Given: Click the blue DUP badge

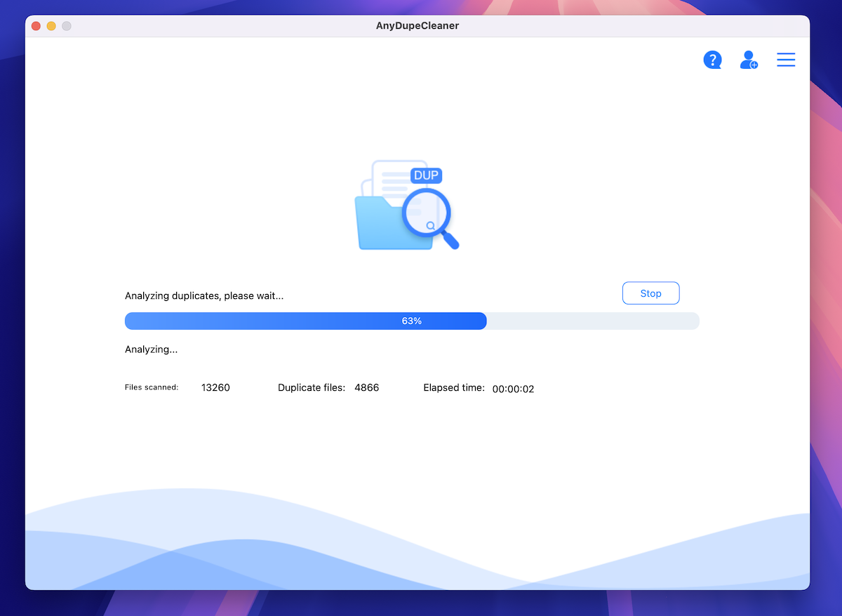Looking at the screenshot, I should (426, 175).
